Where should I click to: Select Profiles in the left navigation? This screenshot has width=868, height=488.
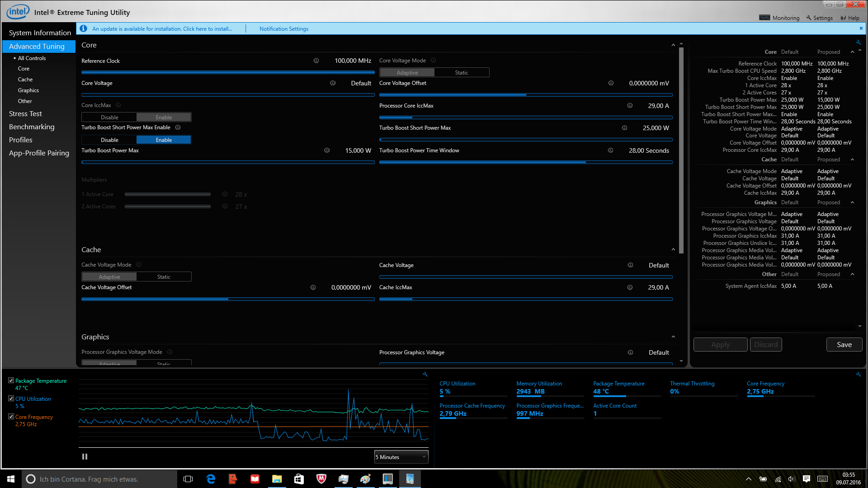[x=21, y=140]
